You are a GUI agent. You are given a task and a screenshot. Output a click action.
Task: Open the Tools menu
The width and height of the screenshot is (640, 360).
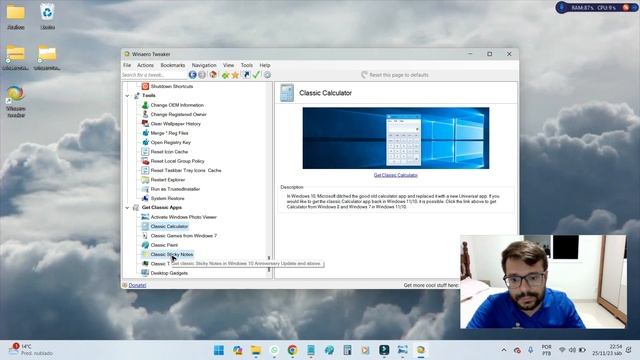click(247, 65)
